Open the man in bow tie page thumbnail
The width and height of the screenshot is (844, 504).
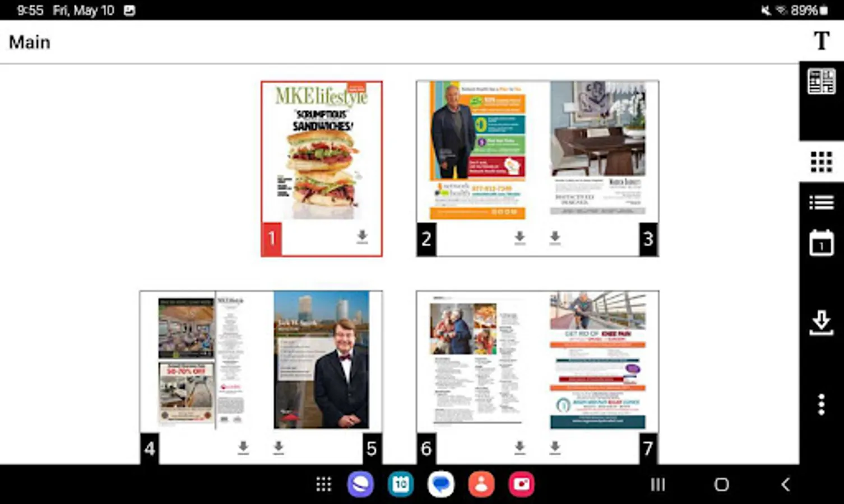click(321, 360)
